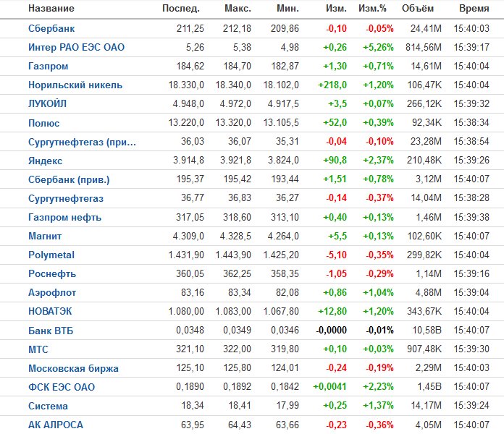504x434 pixels.
Task: Click the Послед. column header
Action: tap(181, 9)
